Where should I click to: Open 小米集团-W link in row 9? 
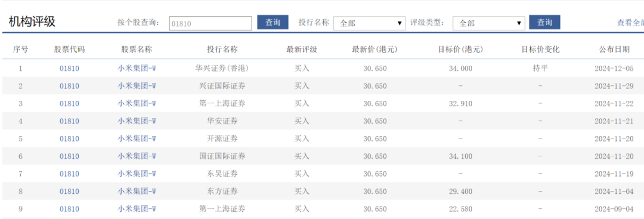[x=137, y=209]
